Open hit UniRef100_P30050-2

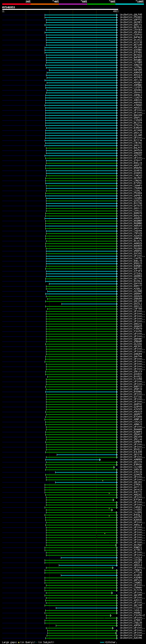pos(132,615)
